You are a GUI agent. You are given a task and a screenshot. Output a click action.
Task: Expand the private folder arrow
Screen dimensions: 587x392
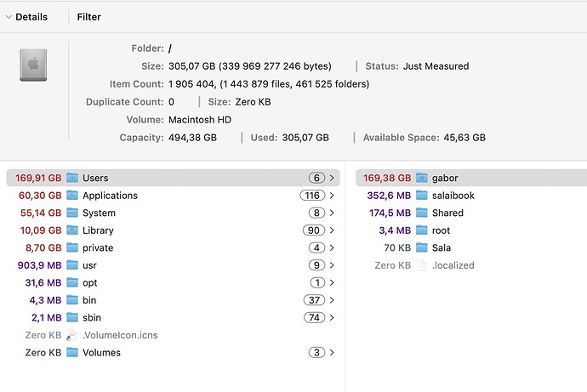[x=331, y=248]
